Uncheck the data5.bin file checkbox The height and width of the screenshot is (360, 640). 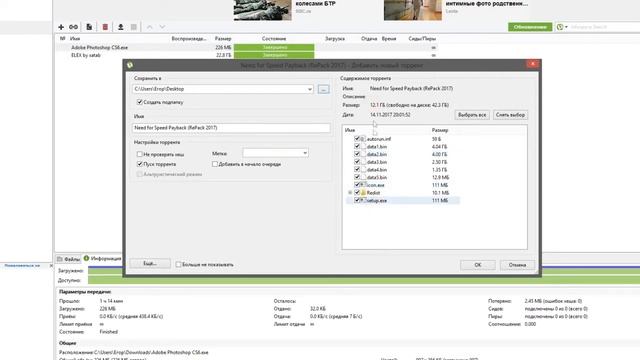pos(357,177)
